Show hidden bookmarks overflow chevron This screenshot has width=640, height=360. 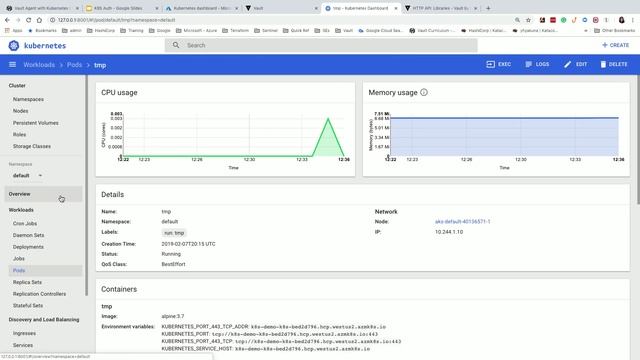click(586, 30)
